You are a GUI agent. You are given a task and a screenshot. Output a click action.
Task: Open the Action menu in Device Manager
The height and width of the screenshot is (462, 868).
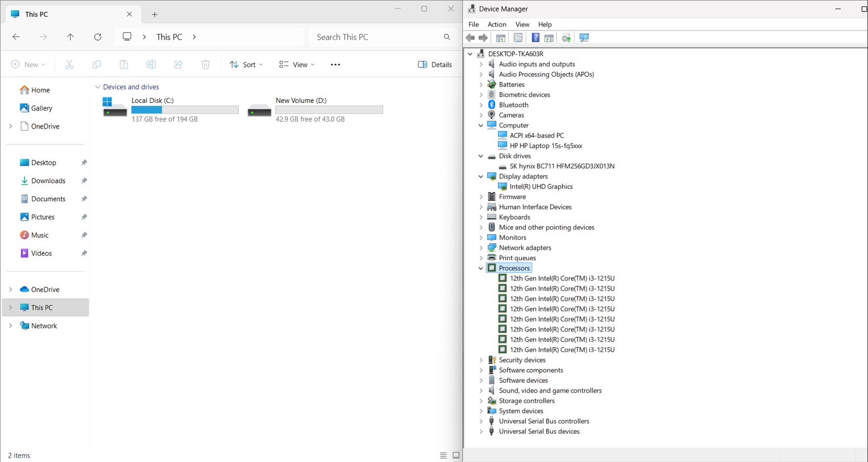click(497, 24)
